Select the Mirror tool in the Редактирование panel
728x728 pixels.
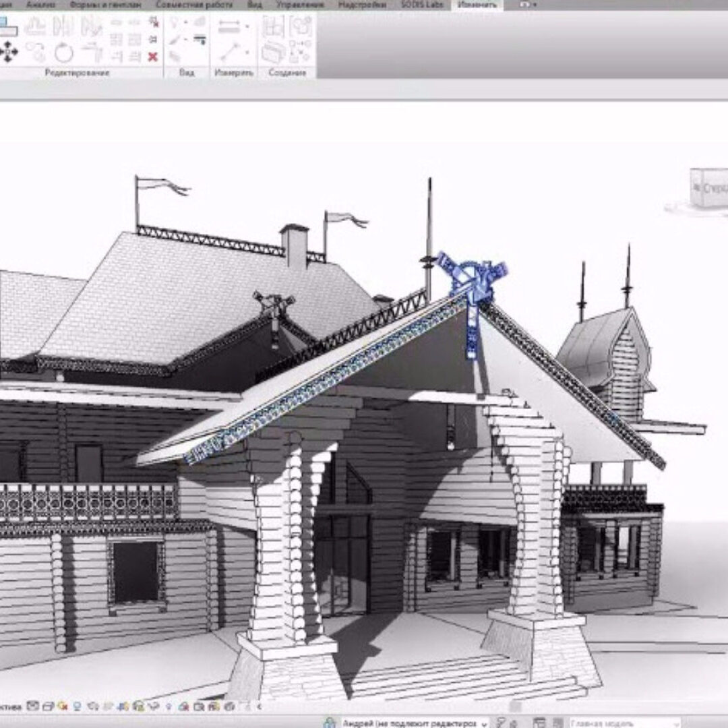coord(63,27)
